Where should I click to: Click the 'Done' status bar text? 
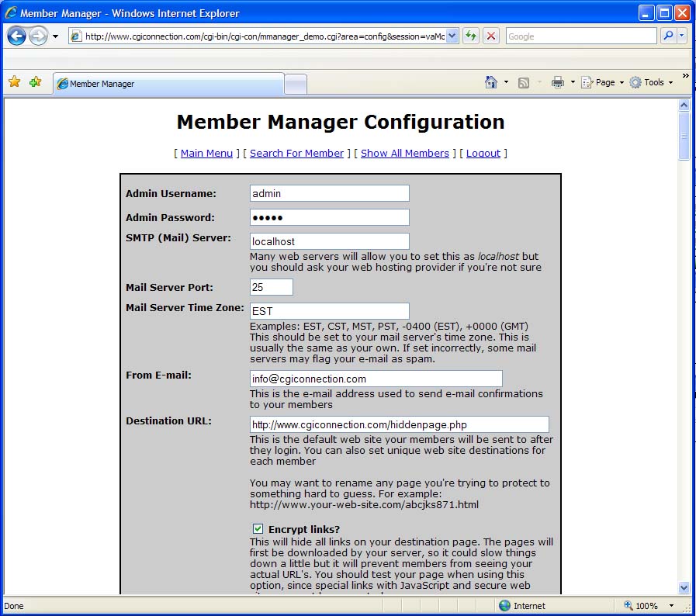click(14, 606)
